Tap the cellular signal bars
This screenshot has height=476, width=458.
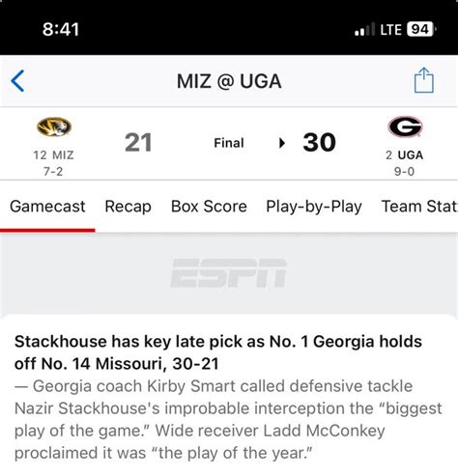(365, 30)
